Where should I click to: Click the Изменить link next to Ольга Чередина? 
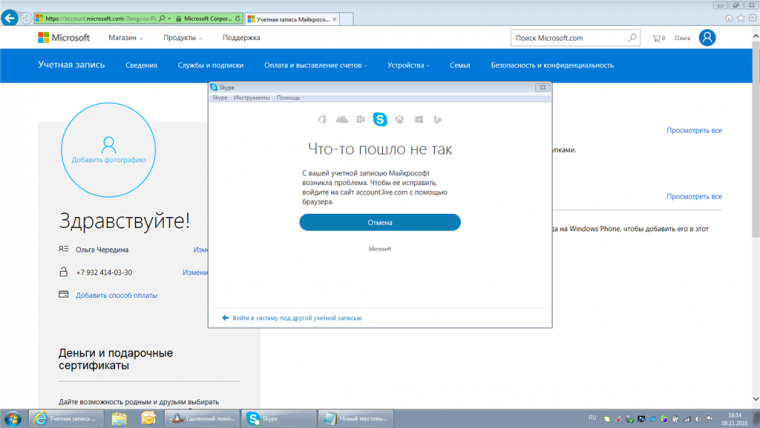click(x=200, y=250)
